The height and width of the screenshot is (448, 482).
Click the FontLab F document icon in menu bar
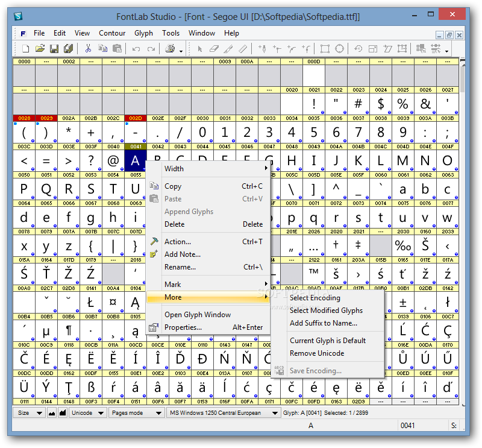point(23,34)
